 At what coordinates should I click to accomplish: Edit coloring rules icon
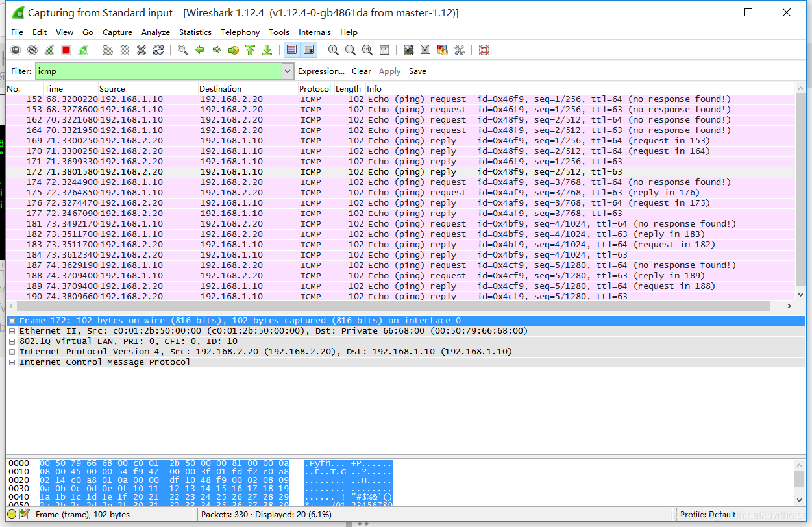pyautogui.click(x=443, y=50)
